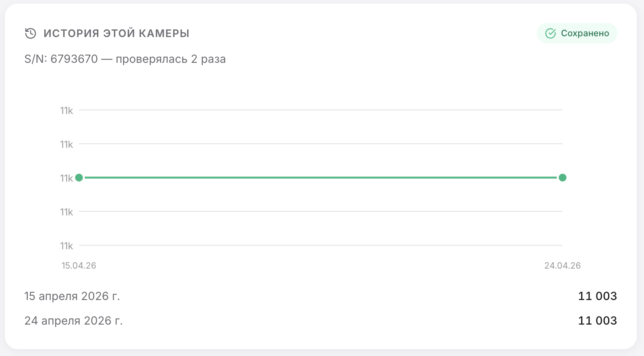Click the ИСТОРИЯ ЭТОЙ КАМЕРЫ heading
Image resolution: width=644 pixels, height=356 pixels.
click(116, 33)
